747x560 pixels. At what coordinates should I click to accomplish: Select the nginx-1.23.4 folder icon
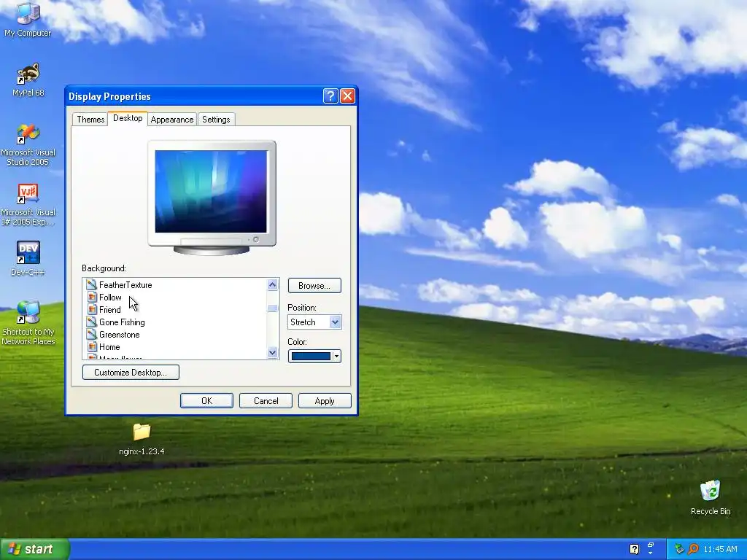point(142,438)
